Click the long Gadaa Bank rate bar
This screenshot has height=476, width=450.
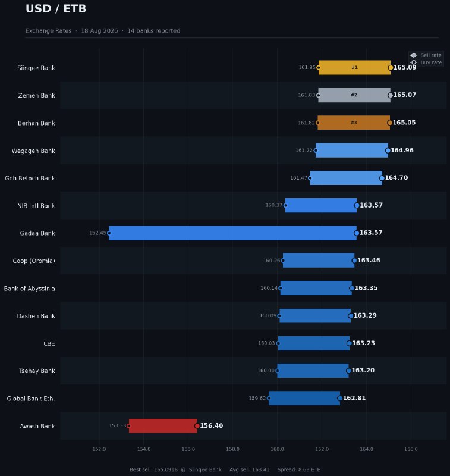point(233,233)
